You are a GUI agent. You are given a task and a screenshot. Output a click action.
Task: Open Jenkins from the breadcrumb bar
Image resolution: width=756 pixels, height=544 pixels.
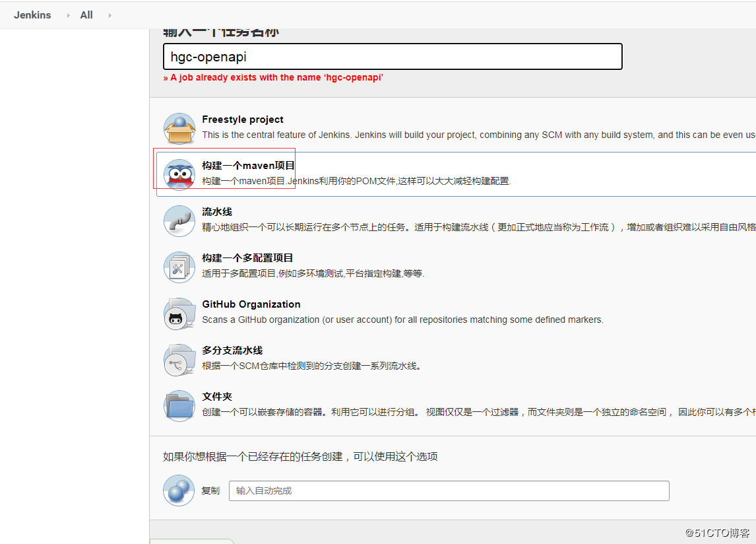click(32, 15)
